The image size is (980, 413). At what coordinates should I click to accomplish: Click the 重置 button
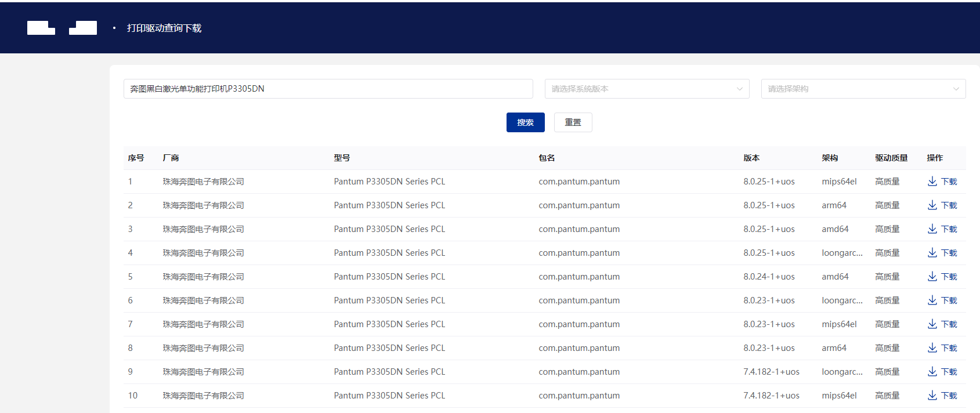point(573,122)
